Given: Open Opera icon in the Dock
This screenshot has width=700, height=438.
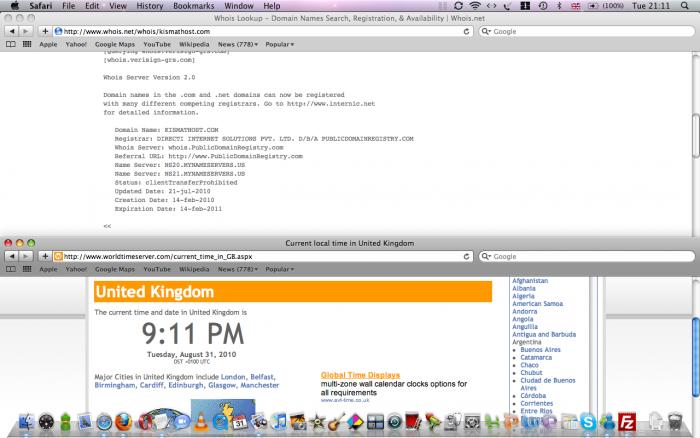Looking at the screenshot, I should tap(145, 421).
